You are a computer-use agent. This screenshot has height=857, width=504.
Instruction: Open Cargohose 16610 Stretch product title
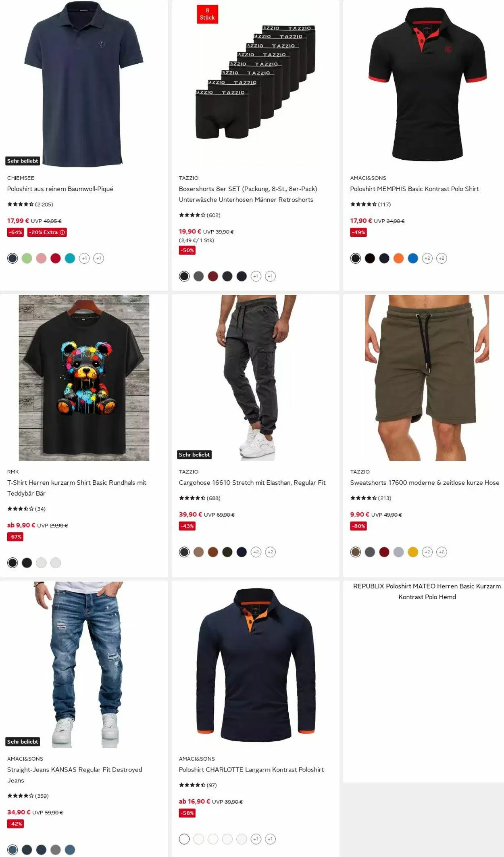(252, 482)
